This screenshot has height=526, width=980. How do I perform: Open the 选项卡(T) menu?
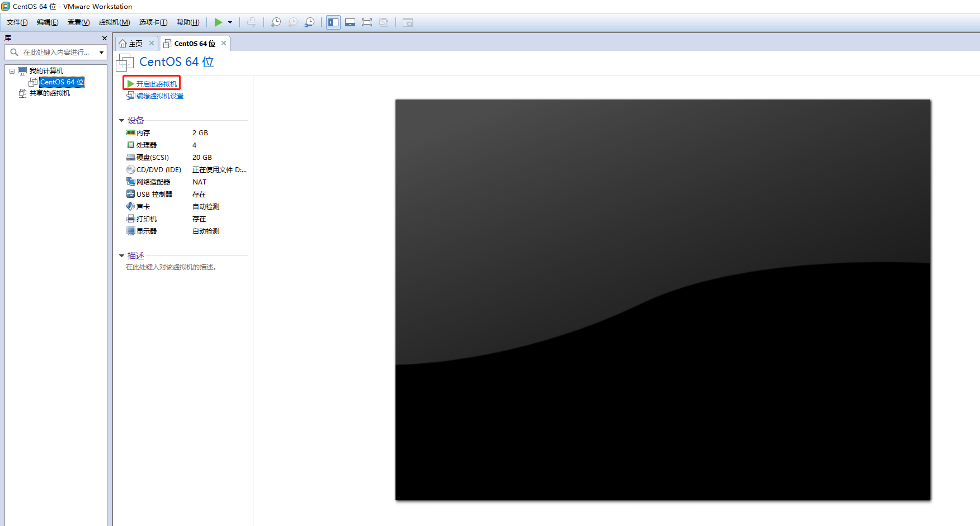tap(153, 22)
